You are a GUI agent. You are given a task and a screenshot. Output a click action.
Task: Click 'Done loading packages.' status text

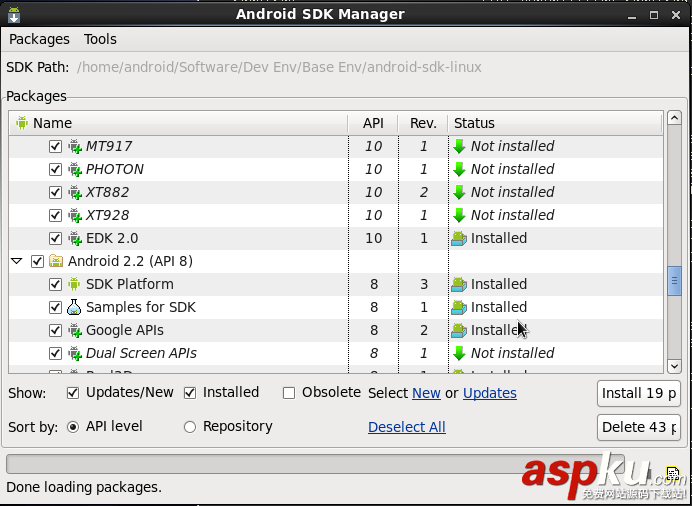pos(84,487)
